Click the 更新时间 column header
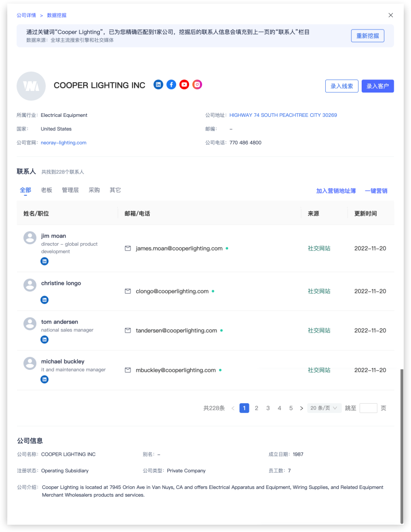The width and height of the screenshot is (411, 532). tap(365, 214)
